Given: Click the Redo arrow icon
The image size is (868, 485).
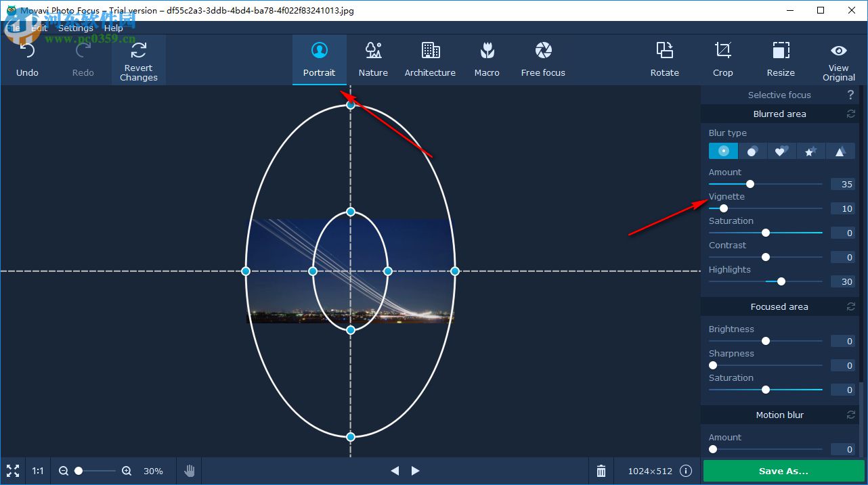Looking at the screenshot, I should pos(83,50).
